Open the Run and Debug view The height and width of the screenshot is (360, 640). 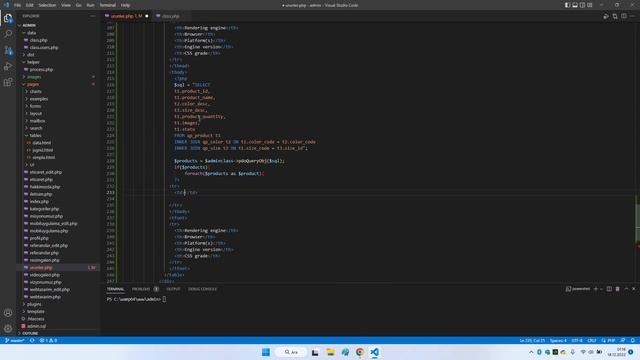point(8,66)
